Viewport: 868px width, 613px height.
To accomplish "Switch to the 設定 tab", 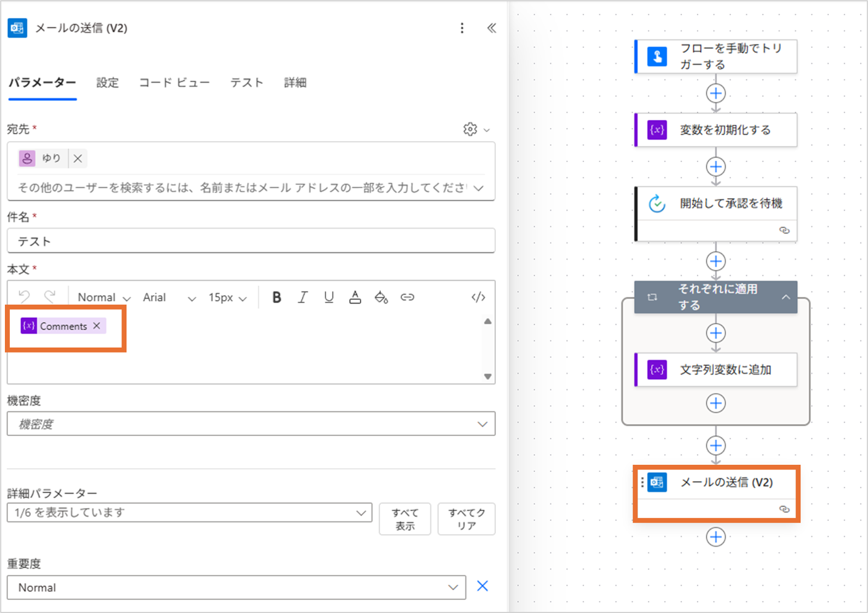I will [107, 82].
